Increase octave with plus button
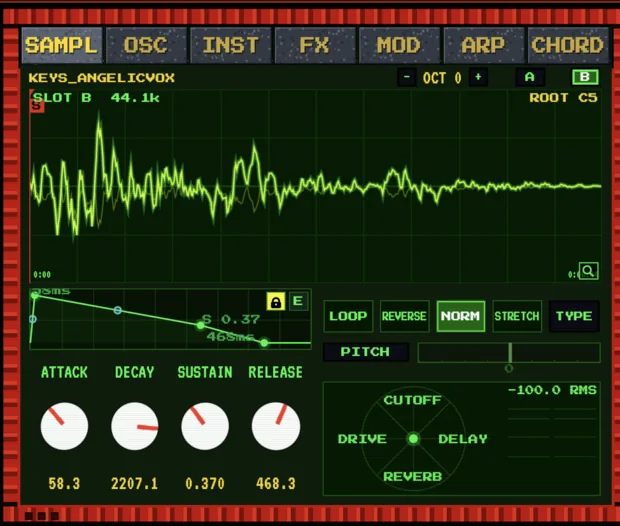The height and width of the screenshot is (526, 620). tap(478, 77)
